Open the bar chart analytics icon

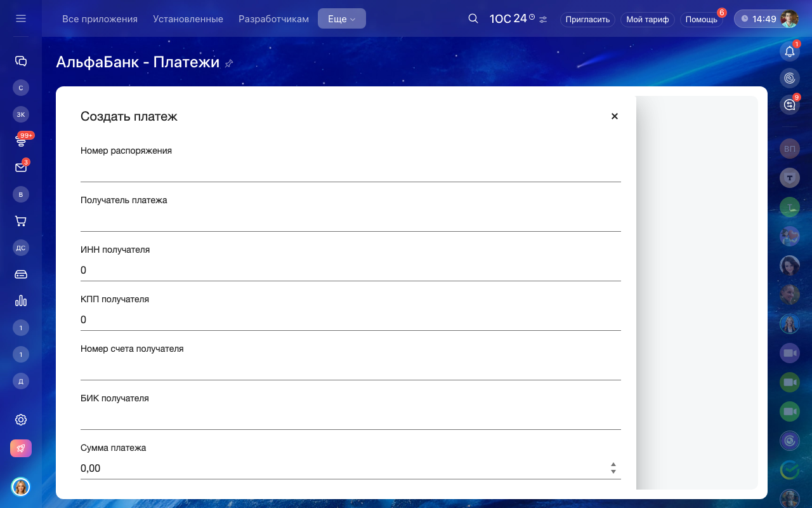pos(21,301)
